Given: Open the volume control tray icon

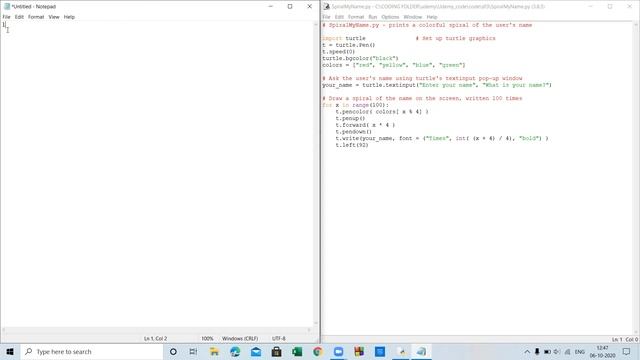Looking at the screenshot, I should click(x=557, y=351).
